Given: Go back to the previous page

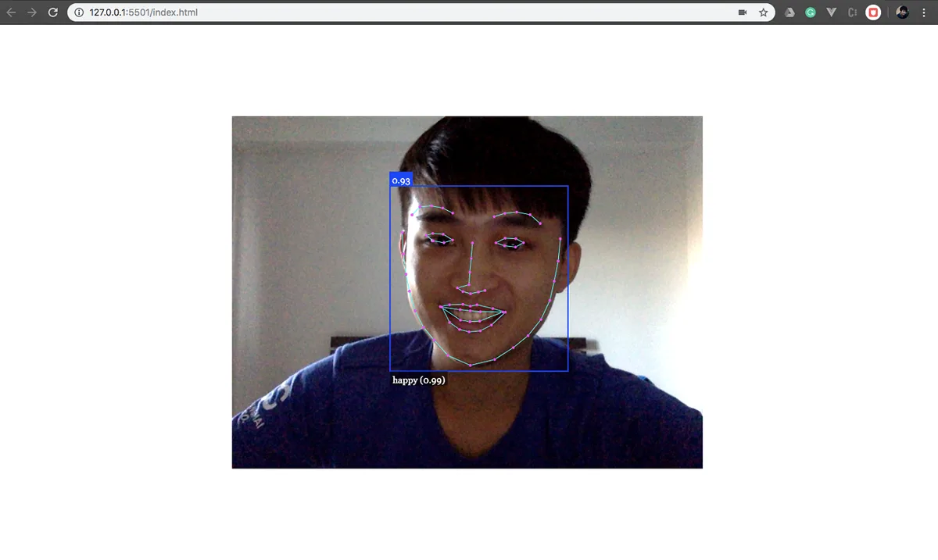Looking at the screenshot, I should (x=11, y=12).
